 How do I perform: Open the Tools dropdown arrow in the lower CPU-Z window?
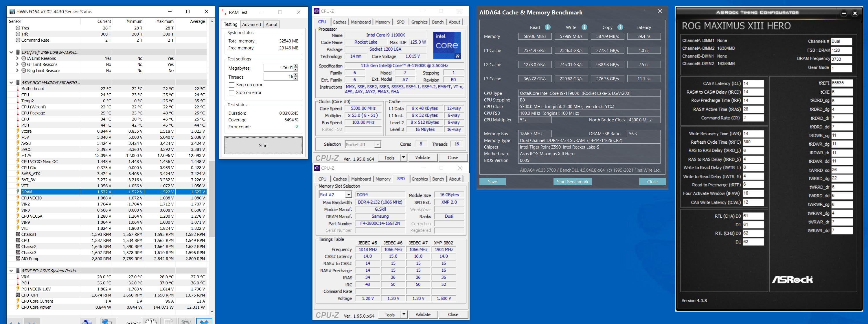click(x=404, y=314)
